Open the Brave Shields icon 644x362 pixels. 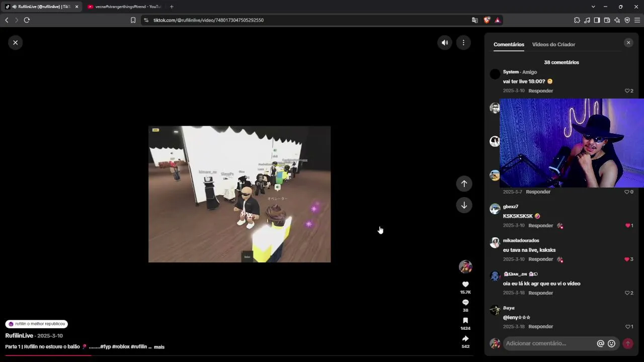coord(487,20)
